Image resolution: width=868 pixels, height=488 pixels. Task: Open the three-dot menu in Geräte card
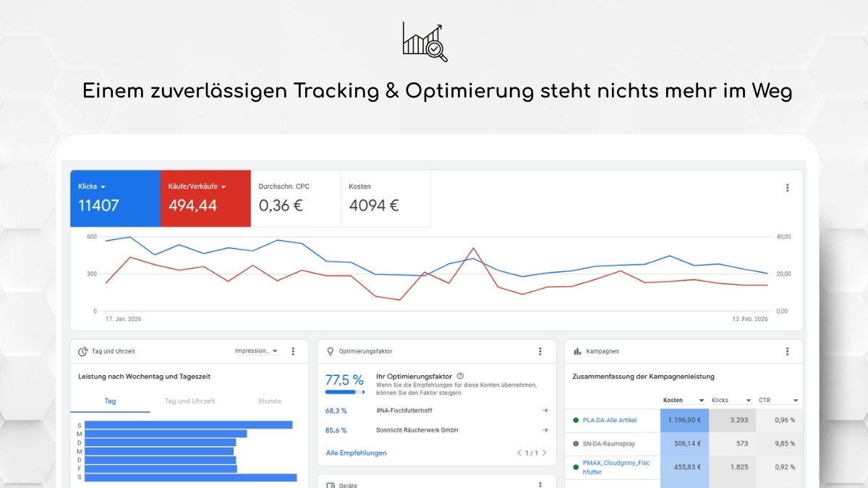click(540, 484)
